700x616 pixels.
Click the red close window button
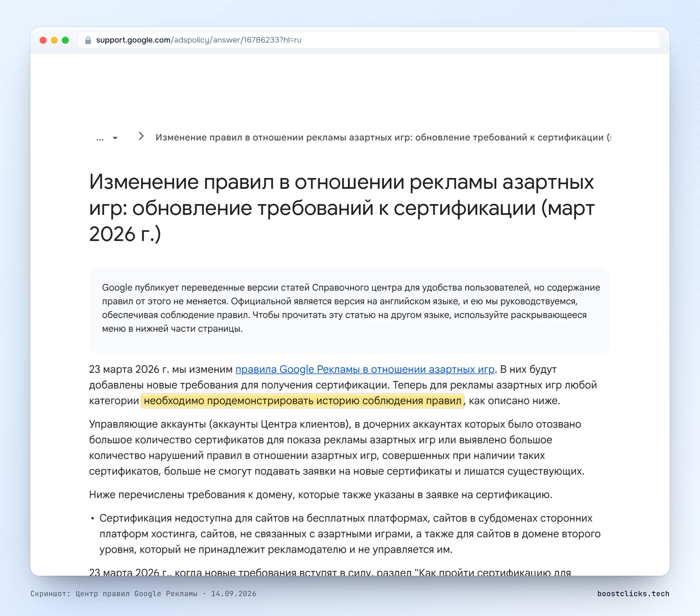pos(43,40)
